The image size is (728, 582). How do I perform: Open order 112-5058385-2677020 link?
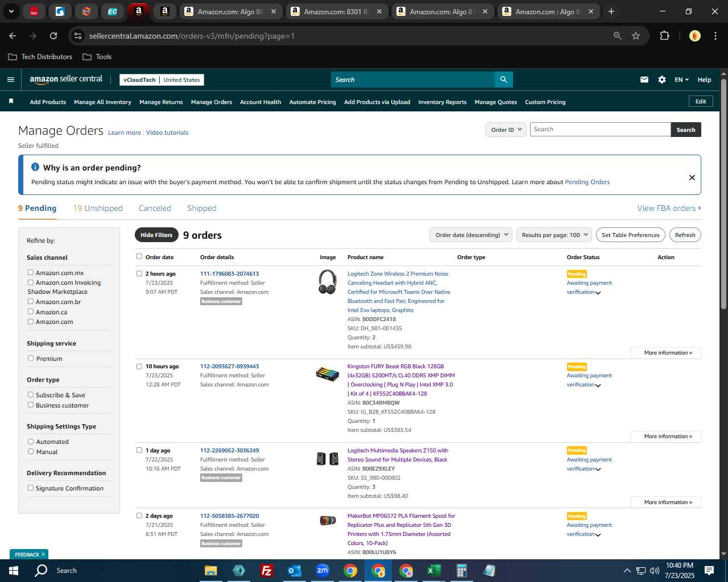[x=229, y=516]
